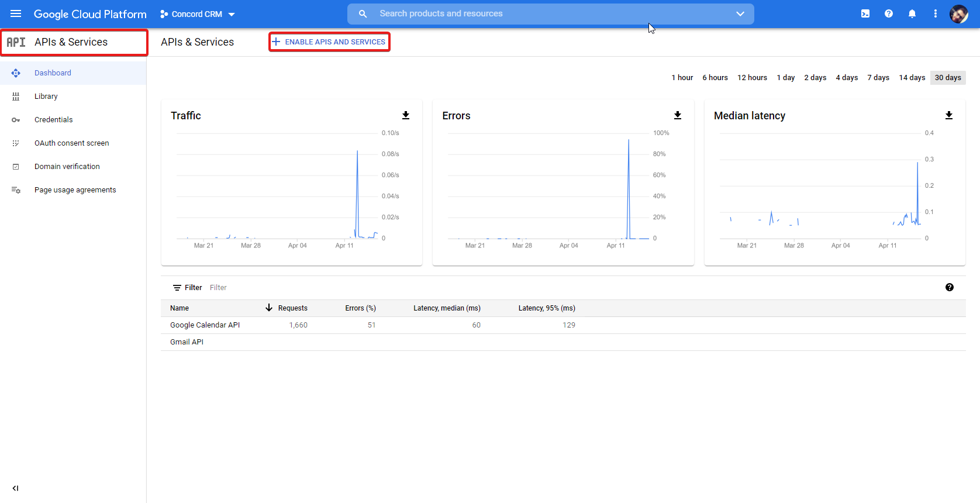
Task: Select the 1 day time range
Action: tap(785, 78)
